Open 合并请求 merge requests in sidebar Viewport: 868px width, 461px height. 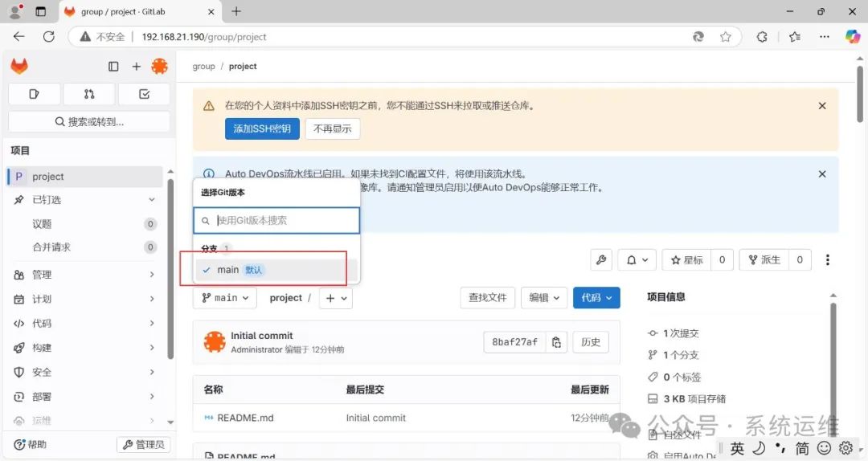point(85,247)
